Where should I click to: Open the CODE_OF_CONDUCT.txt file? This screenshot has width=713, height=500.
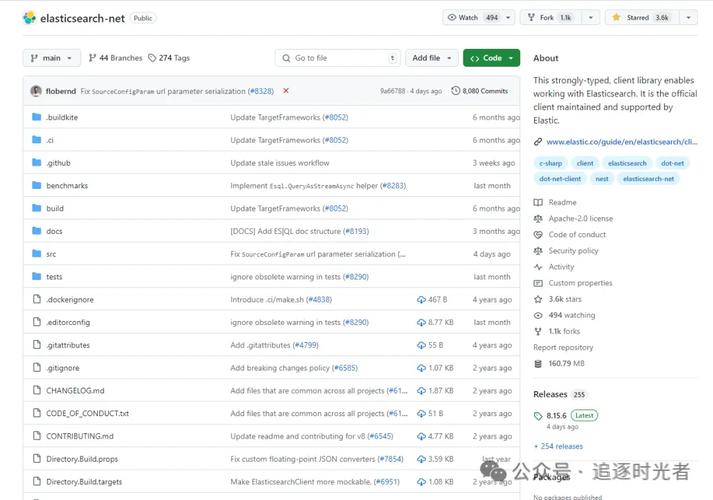87,413
